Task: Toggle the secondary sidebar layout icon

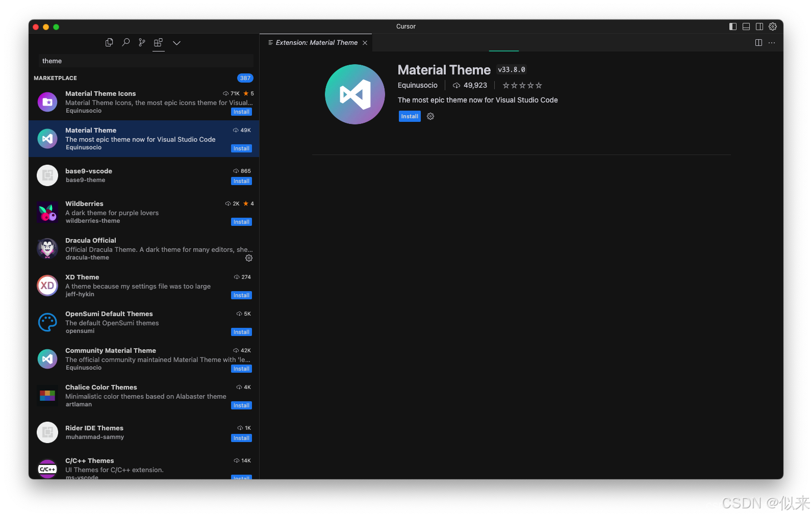Action: [x=759, y=27]
